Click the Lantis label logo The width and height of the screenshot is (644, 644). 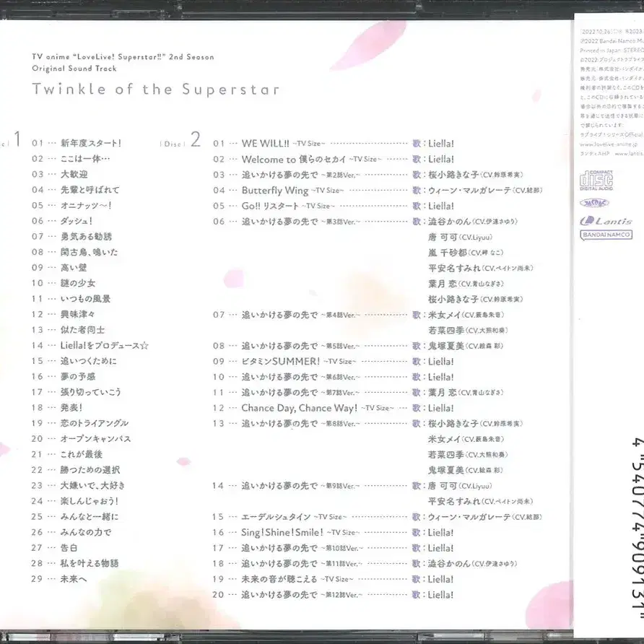(606, 221)
